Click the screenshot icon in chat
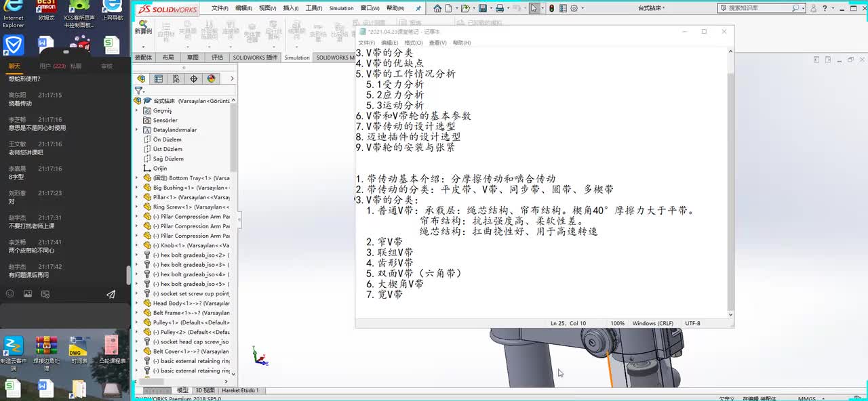The width and height of the screenshot is (868, 401). click(x=45, y=294)
